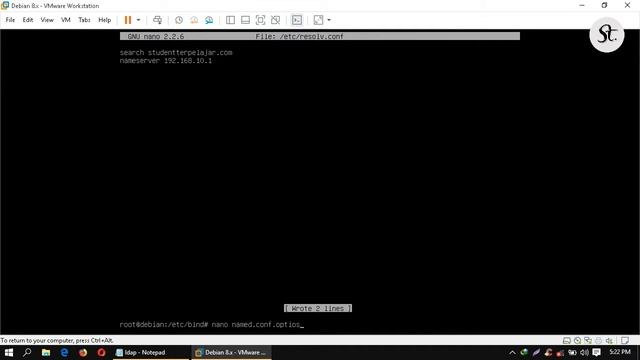Toggle the thumbnail bar view
The image size is (640, 360).
point(245,20)
